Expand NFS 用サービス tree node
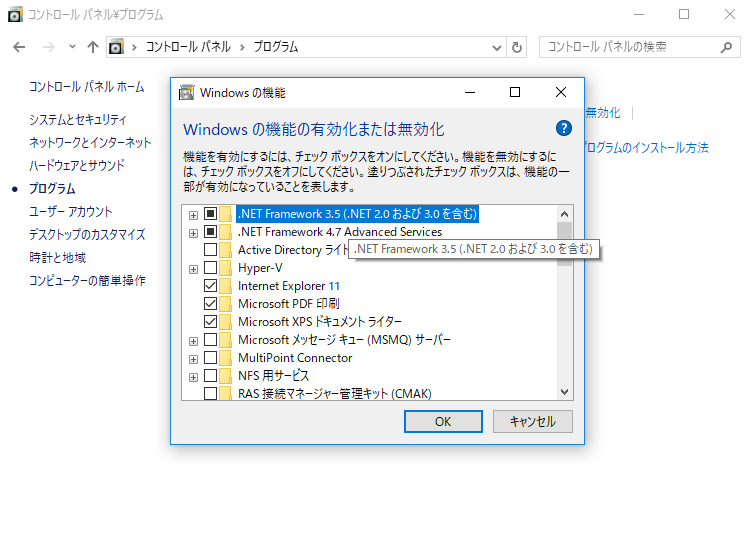The image size is (753, 536). pyautogui.click(x=193, y=378)
